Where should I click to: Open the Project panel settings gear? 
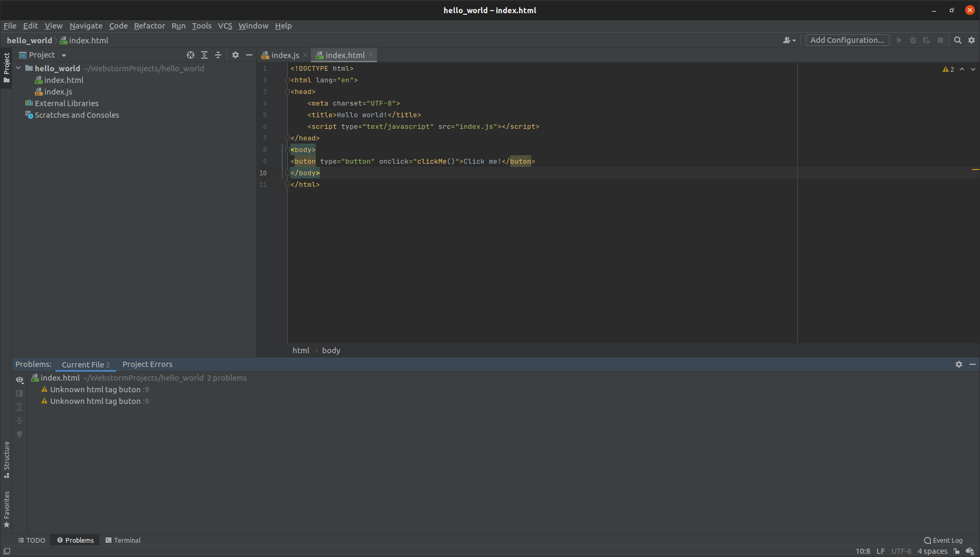tap(235, 54)
